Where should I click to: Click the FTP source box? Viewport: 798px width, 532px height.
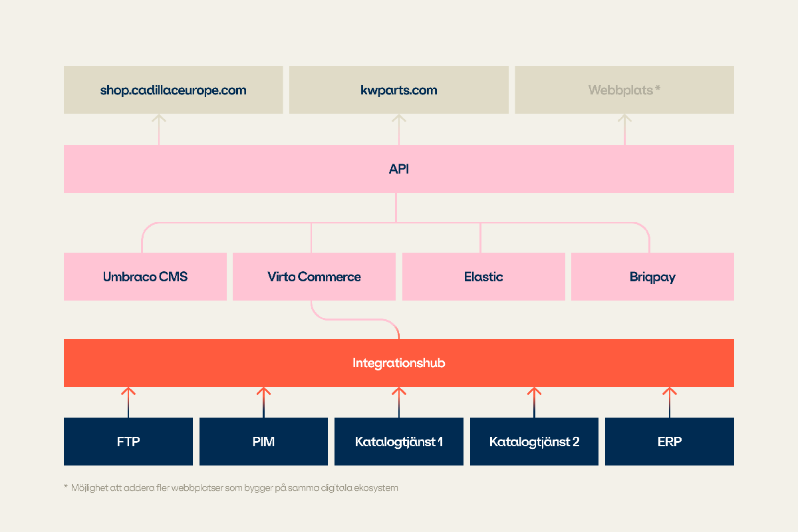point(128,442)
